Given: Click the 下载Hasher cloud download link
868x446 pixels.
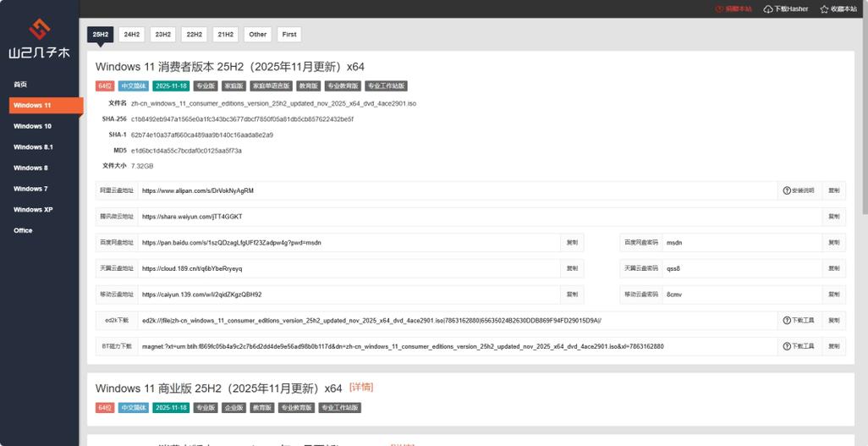Looking at the screenshot, I should [x=786, y=8].
